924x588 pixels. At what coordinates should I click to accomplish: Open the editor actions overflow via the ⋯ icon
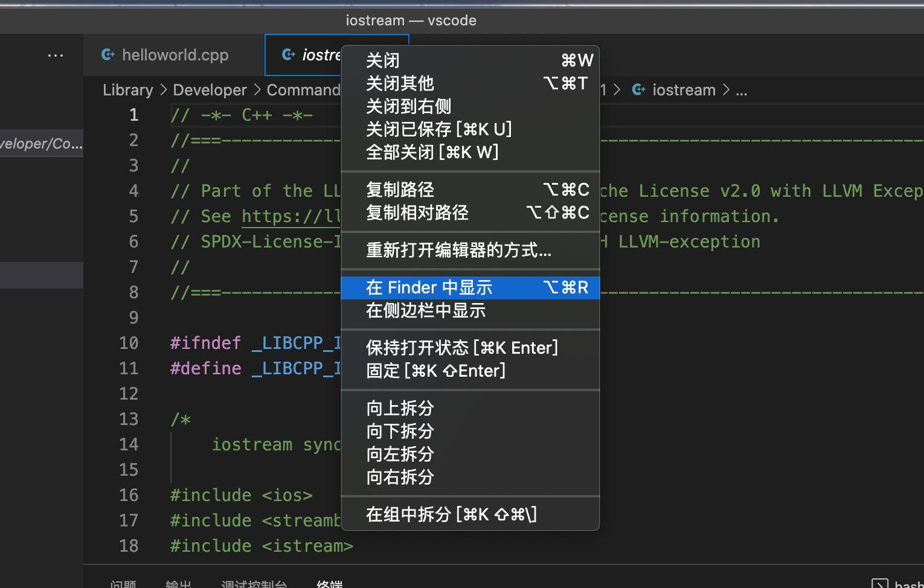click(56, 55)
